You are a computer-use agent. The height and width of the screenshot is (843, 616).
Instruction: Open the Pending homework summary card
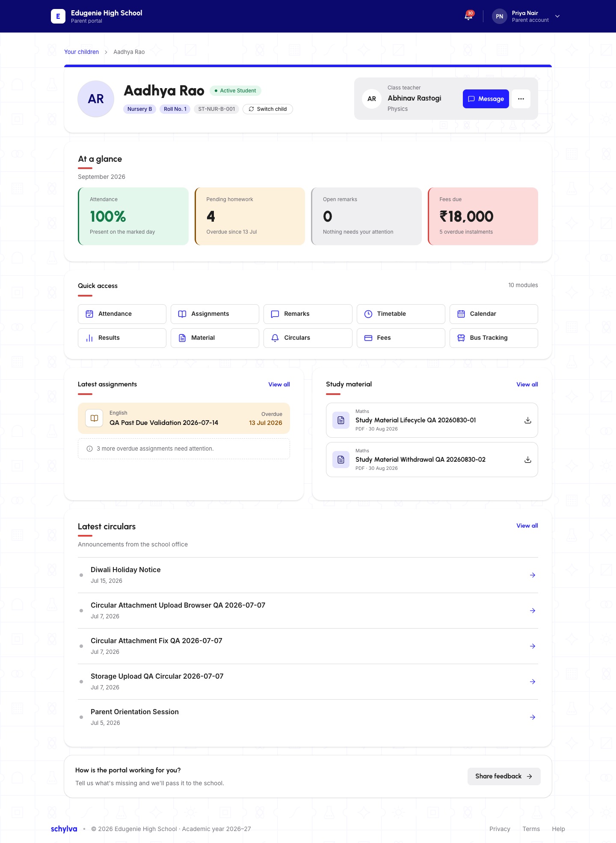pos(250,216)
